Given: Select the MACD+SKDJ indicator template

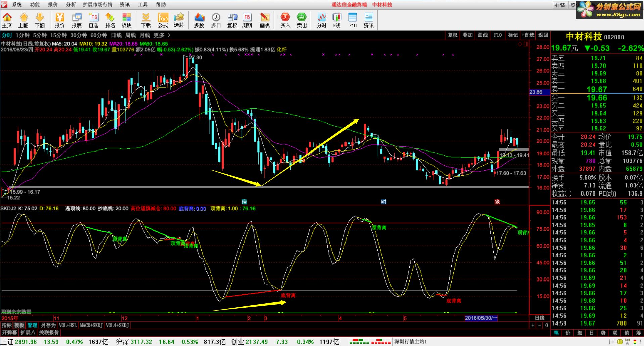Looking at the screenshot, I should [91, 325].
